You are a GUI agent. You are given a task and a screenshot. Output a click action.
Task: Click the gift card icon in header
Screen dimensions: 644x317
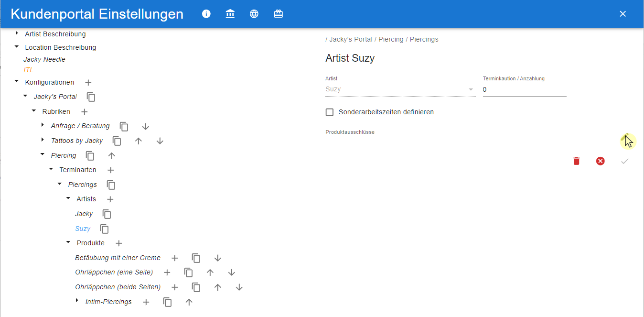click(279, 14)
